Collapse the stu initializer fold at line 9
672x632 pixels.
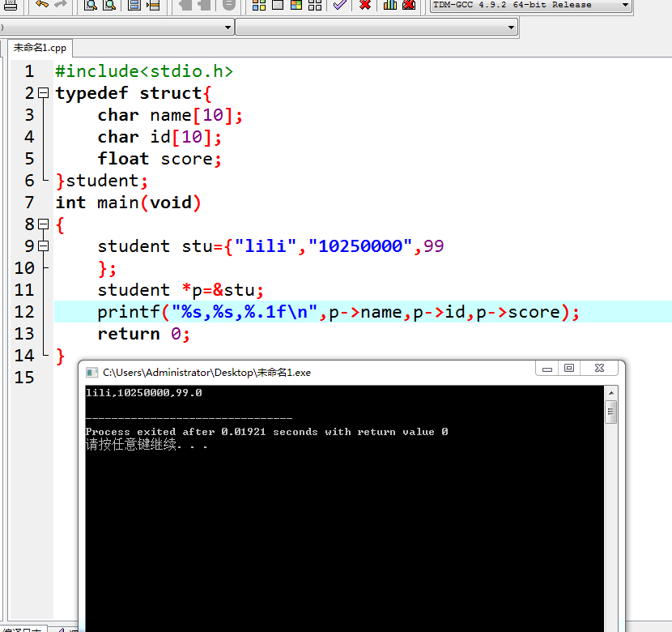[43, 246]
